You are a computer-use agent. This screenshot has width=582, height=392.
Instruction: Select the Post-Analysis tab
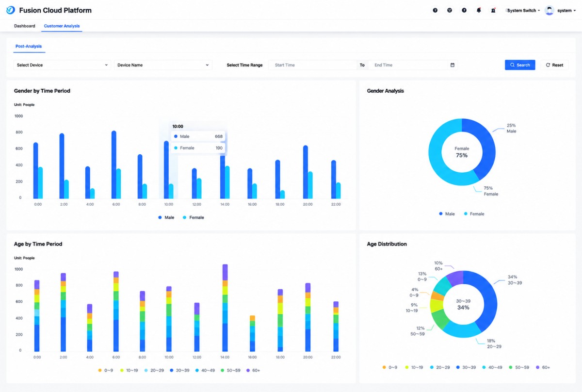pyautogui.click(x=29, y=47)
